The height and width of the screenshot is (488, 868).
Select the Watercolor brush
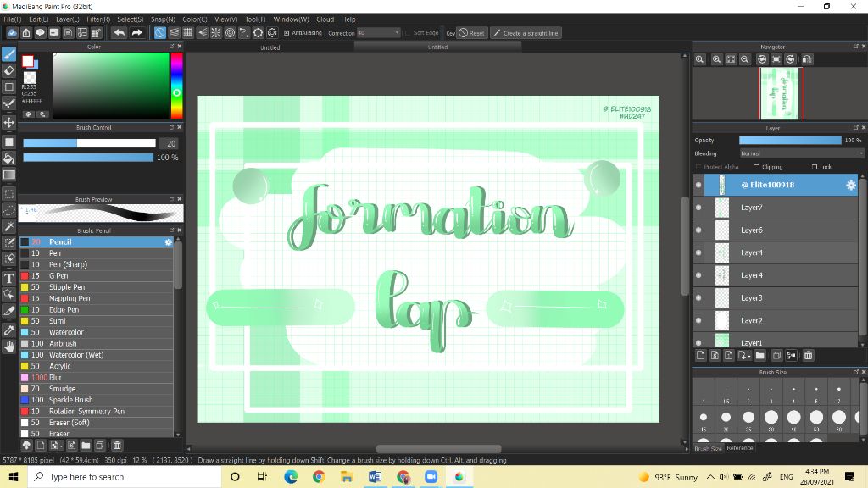click(x=97, y=332)
